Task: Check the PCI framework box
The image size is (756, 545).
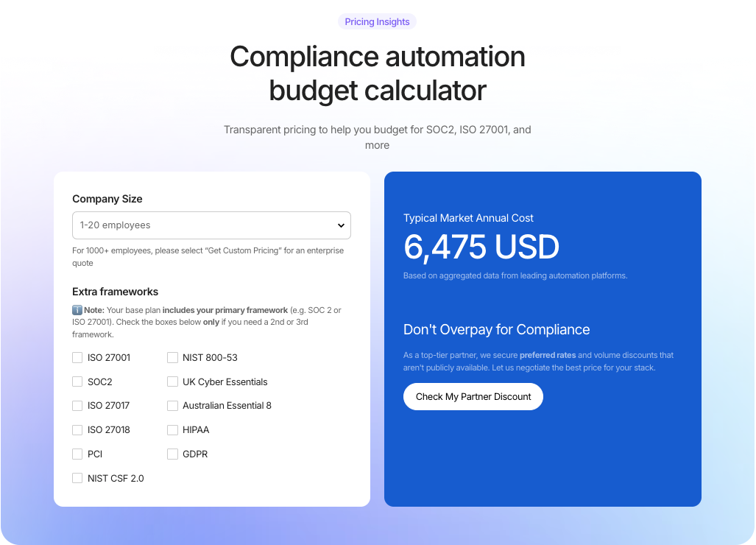Action: [x=77, y=454]
